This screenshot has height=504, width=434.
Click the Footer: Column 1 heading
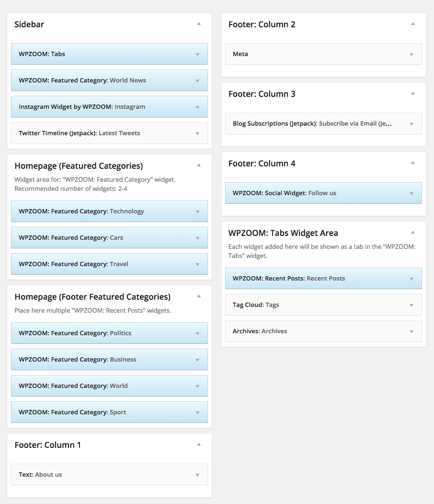pyautogui.click(x=47, y=445)
